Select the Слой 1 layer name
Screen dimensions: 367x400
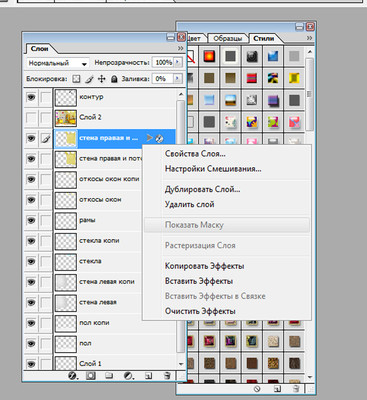(90, 363)
